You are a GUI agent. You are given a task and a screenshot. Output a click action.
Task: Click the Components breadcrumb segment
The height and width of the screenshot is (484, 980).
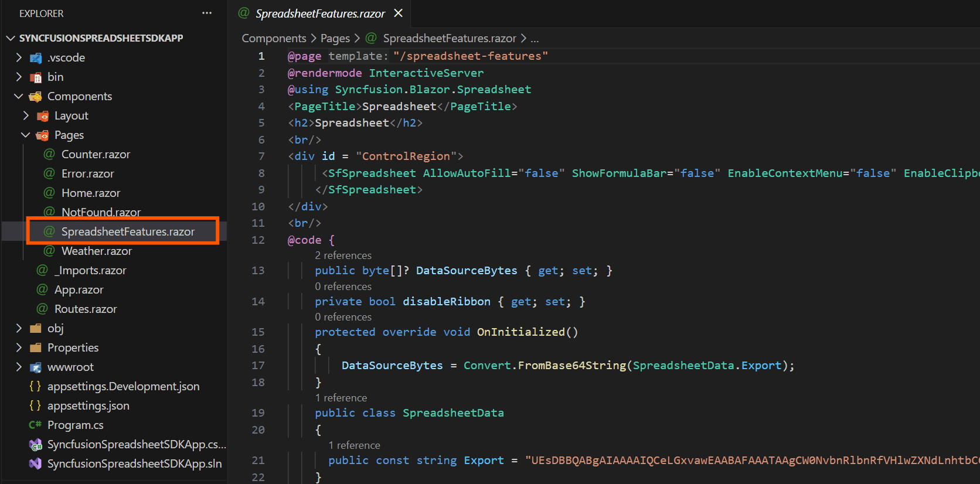click(274, 38)
